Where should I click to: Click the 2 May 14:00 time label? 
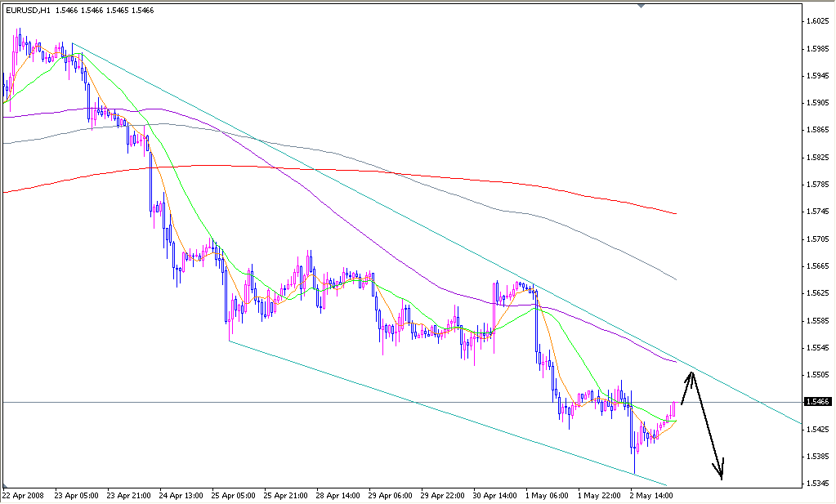651,496
